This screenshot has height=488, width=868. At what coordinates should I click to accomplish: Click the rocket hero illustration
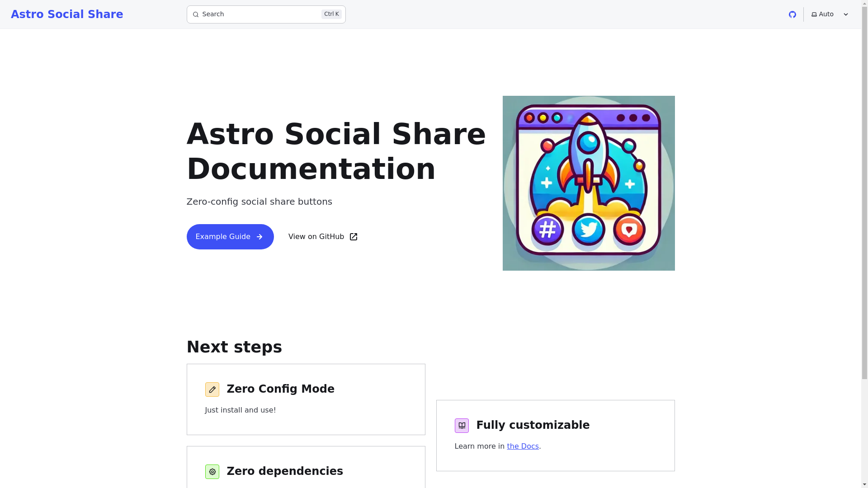[589, 183]
